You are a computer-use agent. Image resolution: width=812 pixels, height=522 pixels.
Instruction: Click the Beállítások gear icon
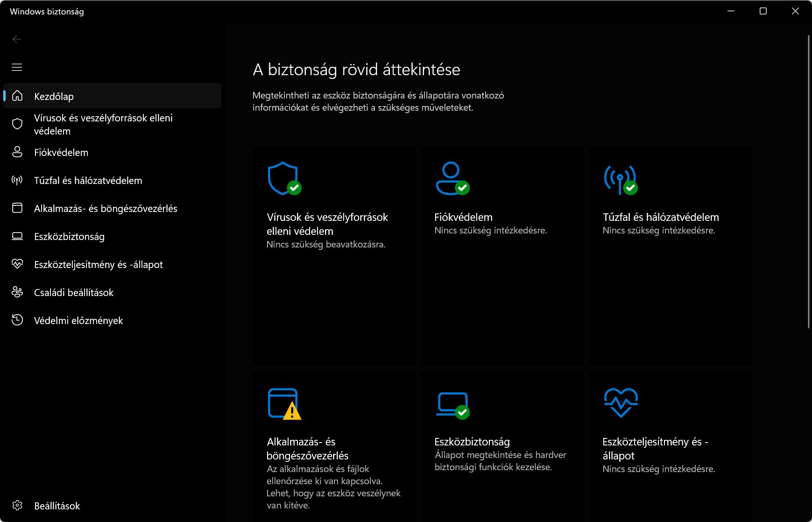tap(17, 506)
